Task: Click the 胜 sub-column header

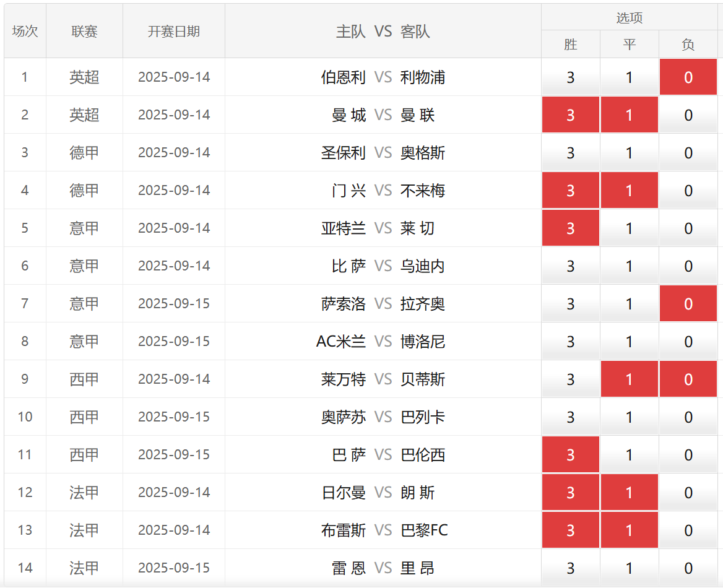Action: click(570, 45)
